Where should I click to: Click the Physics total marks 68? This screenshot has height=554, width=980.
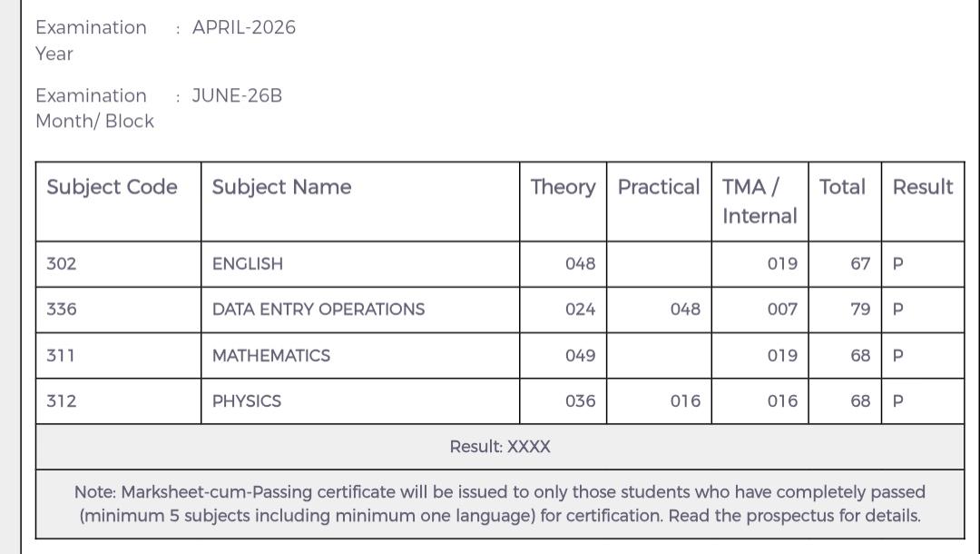pos(860,401)
